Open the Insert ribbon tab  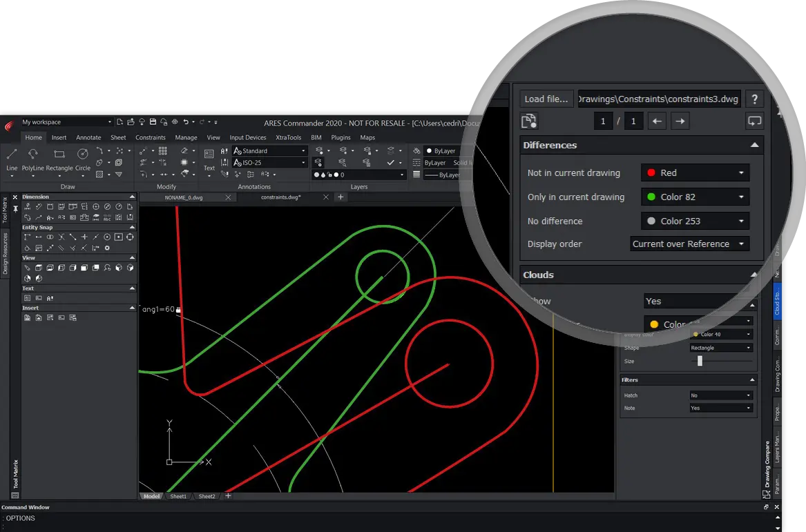tap(59, 137)
